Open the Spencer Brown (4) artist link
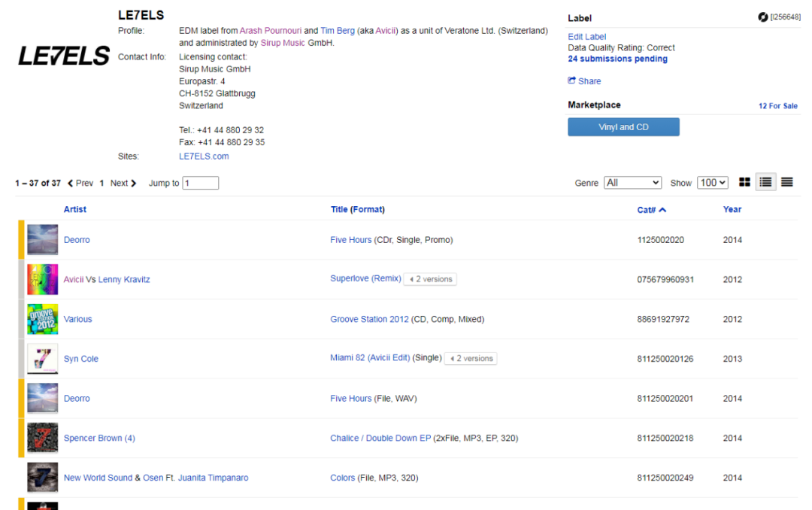Viewport: 812px width, 510px height. [99, 438]
